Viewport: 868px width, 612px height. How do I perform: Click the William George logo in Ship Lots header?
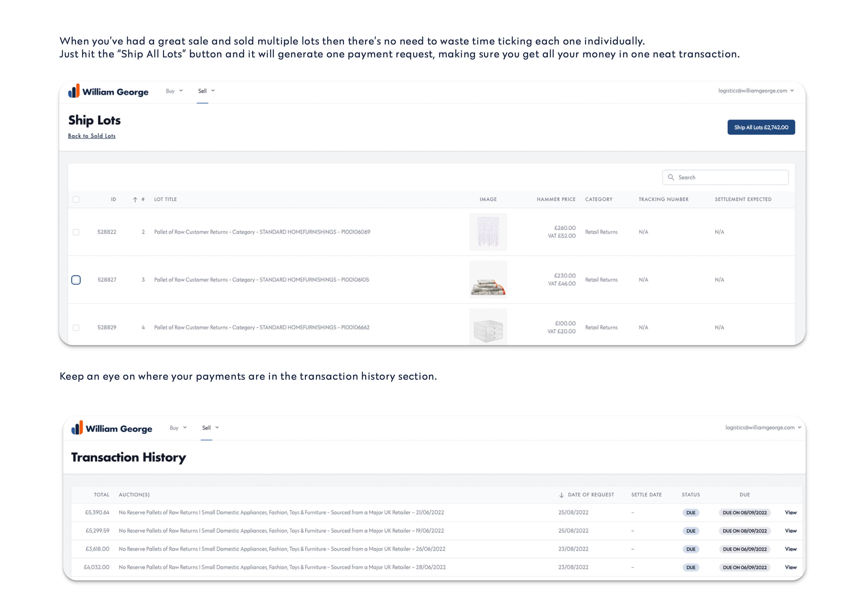pyautogui.click(x=108, y=91)
